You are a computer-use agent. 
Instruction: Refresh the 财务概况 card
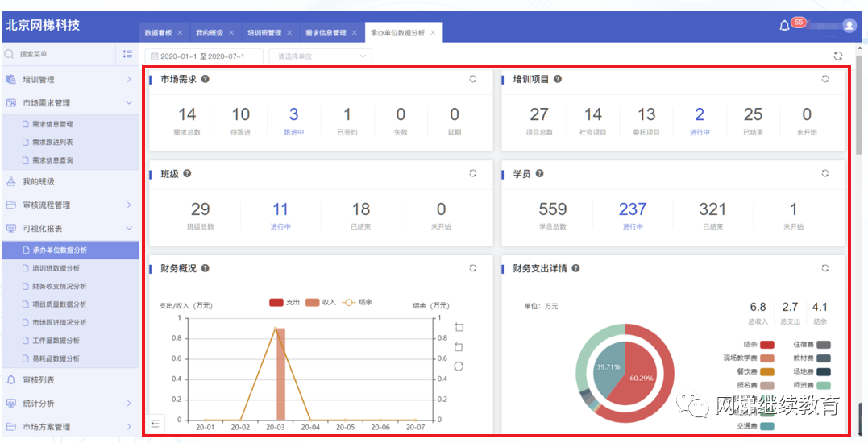(473, 268)
